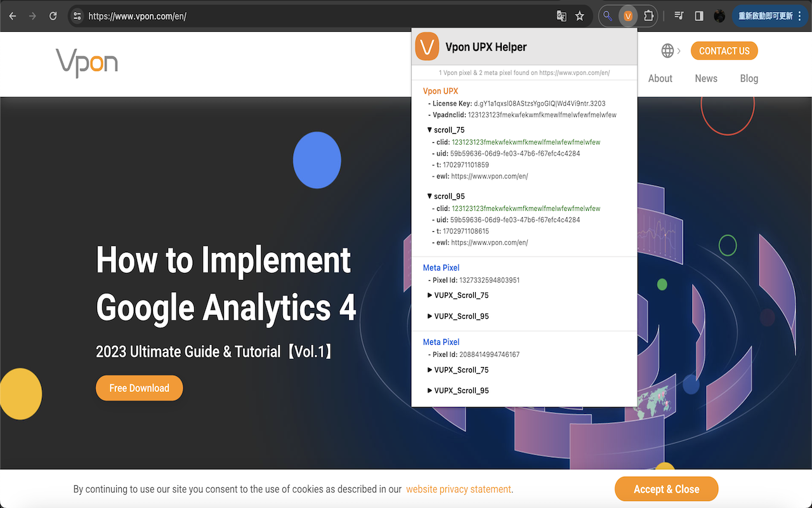This screenshot has height=508, width=812.
Task: Toggle the browser side panel
Action: pos(699,16)
